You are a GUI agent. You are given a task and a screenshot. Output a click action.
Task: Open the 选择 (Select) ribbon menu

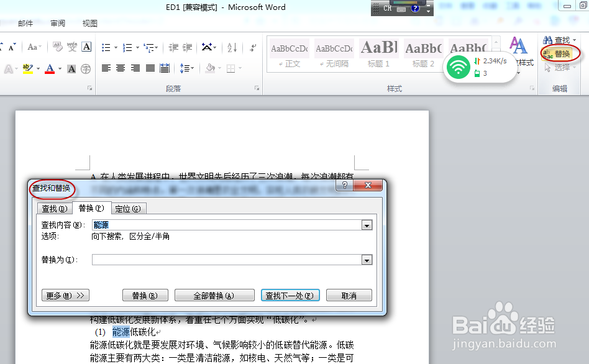[x=560, y=67]
